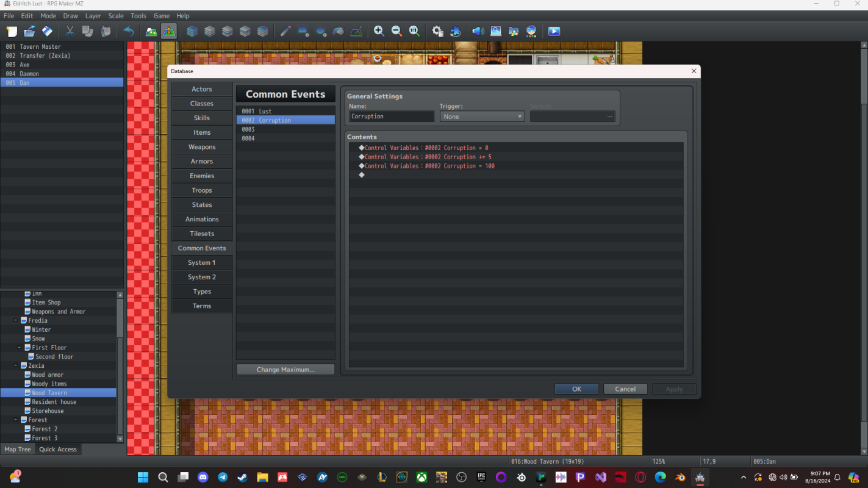
Task: Open the Game menu
Action: pos(162,16)
